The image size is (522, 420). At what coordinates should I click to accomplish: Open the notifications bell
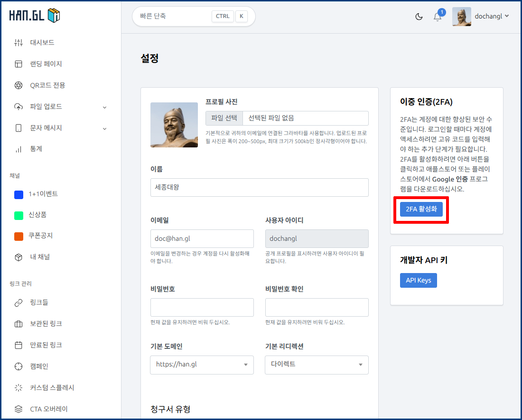click(x=438, y=17)
